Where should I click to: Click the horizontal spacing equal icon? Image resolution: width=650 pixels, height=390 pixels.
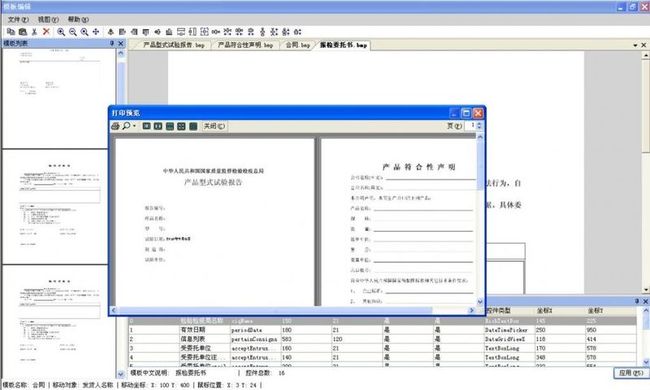coord(216,31)
